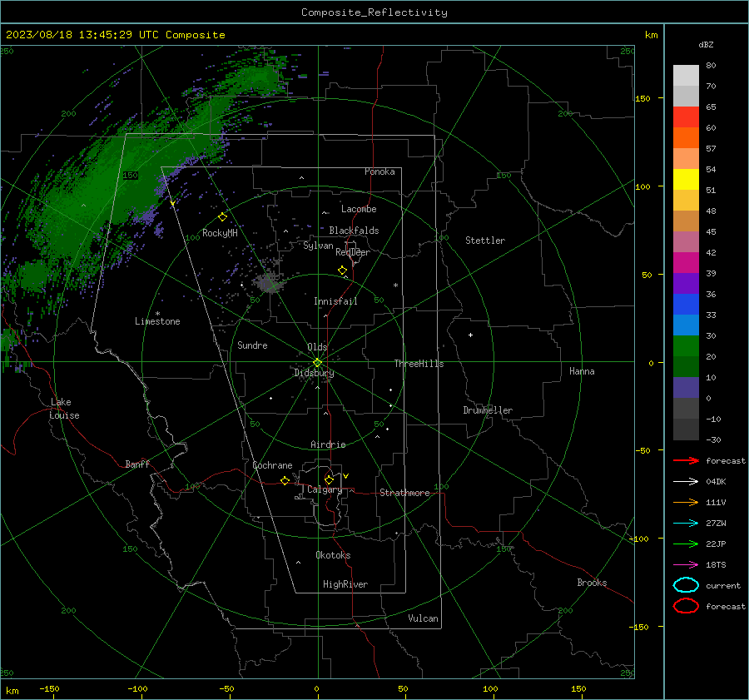Screen dimensions: 749x700
Task: Click the Brooks map label
Action: point(592,583)
